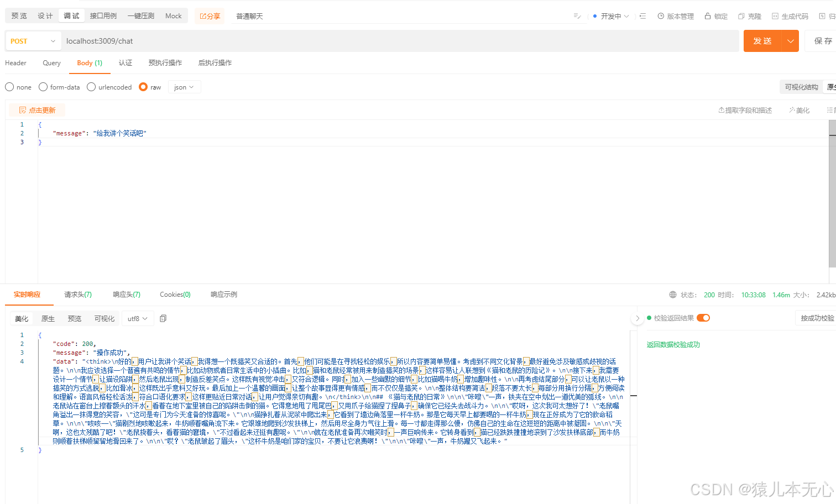Select the 实时响应 tab
Image resolution: width=836 pixels, height=504 pixels.
tap(27, 294)
